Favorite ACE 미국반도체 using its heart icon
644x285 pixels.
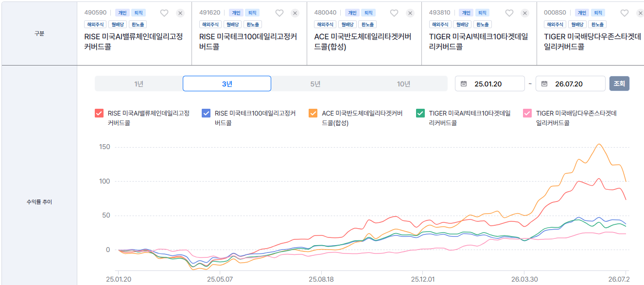[x=394, y=13]
